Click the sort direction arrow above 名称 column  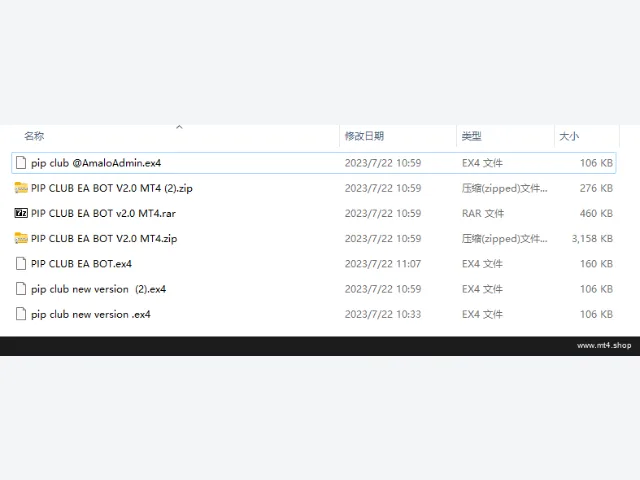click(179, 127)
